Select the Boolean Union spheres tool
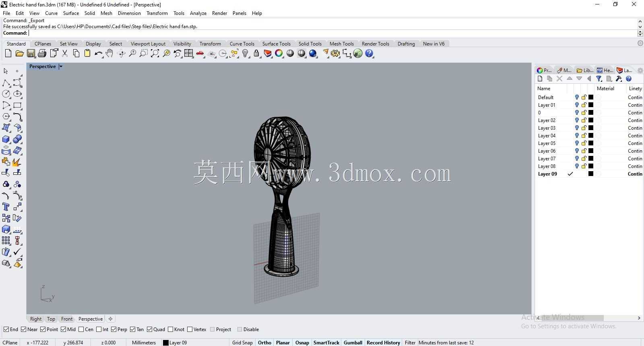This screenshot has height=346, width=644. (17, 139)
